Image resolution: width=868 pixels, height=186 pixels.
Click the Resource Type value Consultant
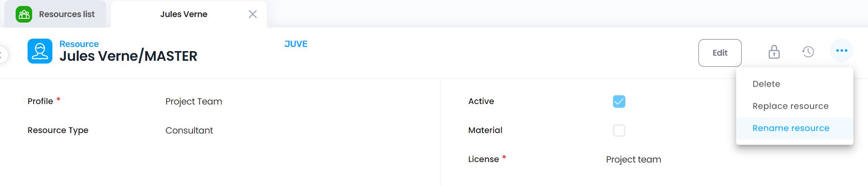tap(189, 130)
